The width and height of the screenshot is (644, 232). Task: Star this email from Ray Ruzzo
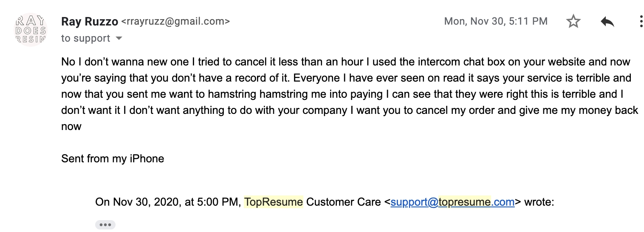(573, 21)
